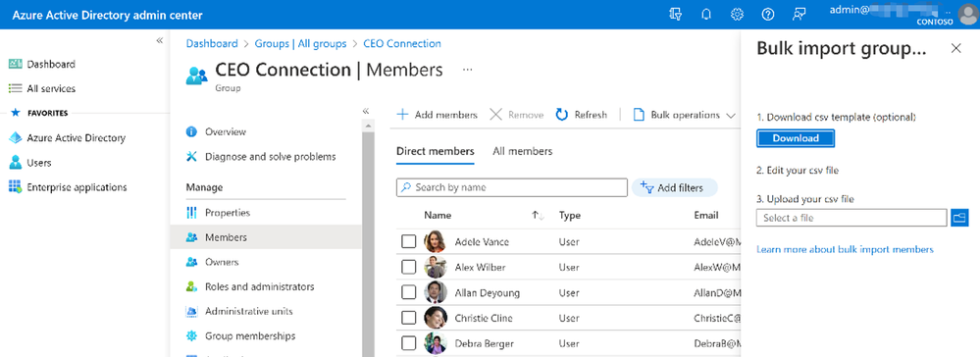The height and width of the screenshot is (357, 980).
Task: Open the directory and subscription filter icon
Action: coord(676,15)
